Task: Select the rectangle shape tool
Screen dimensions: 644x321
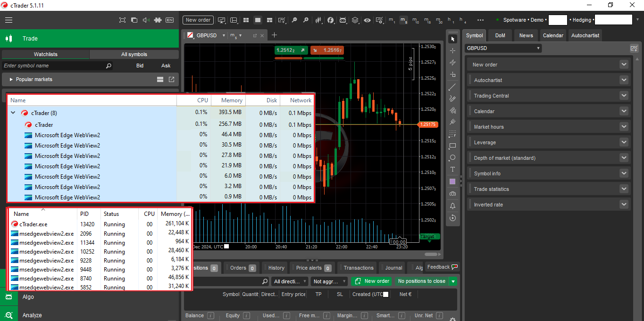Action: click(x=453, y=146)
